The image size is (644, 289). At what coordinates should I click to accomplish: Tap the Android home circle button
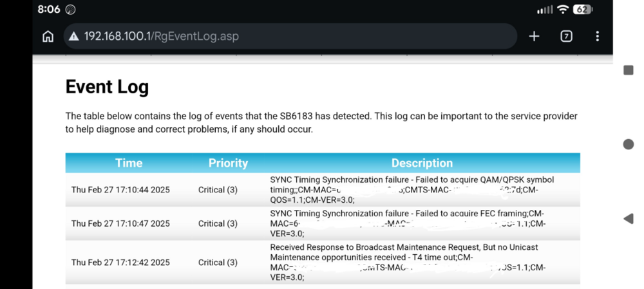coord(629,144)
